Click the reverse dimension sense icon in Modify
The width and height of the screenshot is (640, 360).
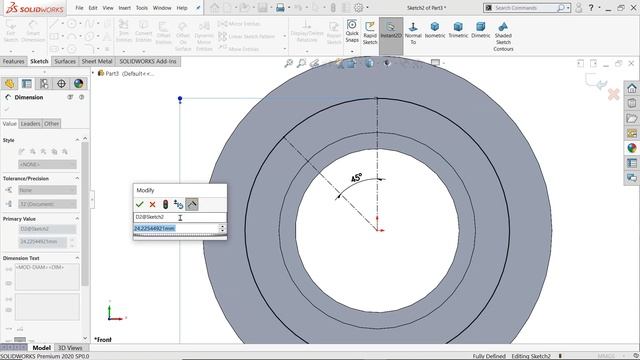coord(178,204)
